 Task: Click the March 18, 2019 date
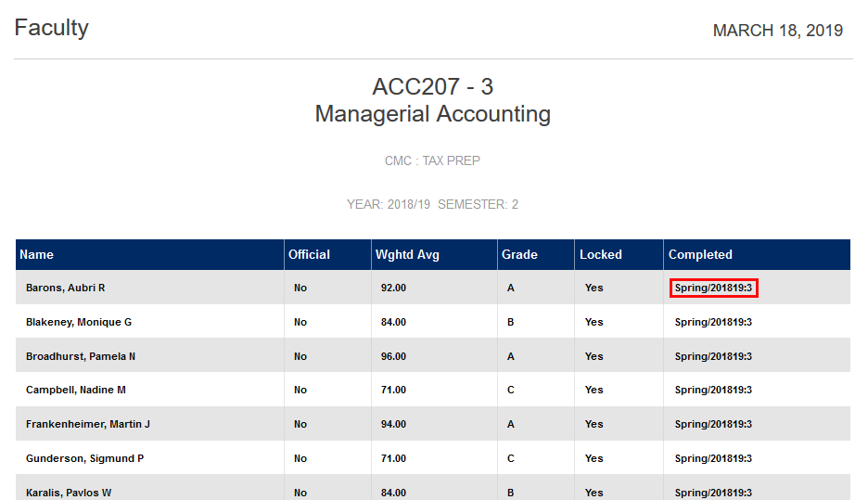pos(777,31)
